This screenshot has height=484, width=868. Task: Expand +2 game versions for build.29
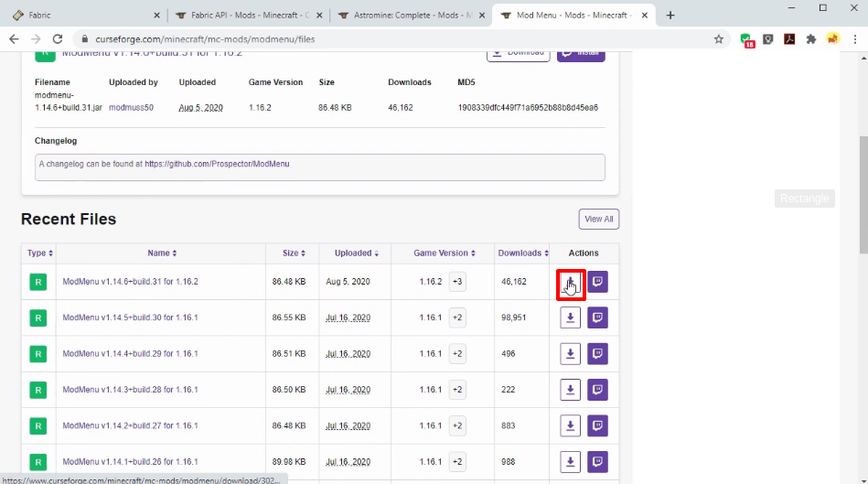click(x=457, y=354)
